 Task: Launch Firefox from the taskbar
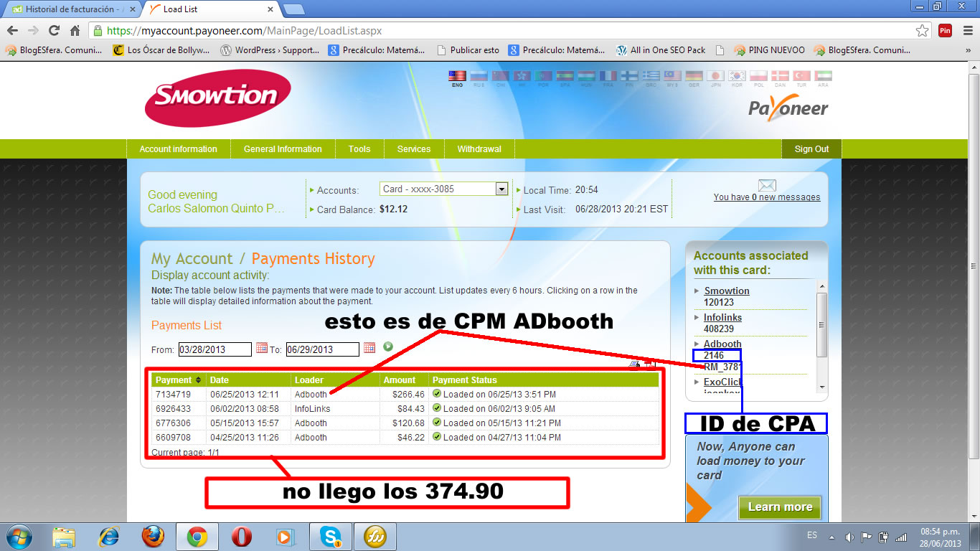pyautogui.click(x=153, y=537)
